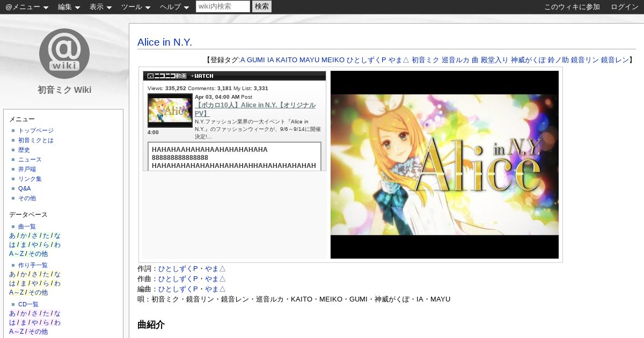
Task: Go to トップページ in sidebar menu
Action: [x=36, y=130]
